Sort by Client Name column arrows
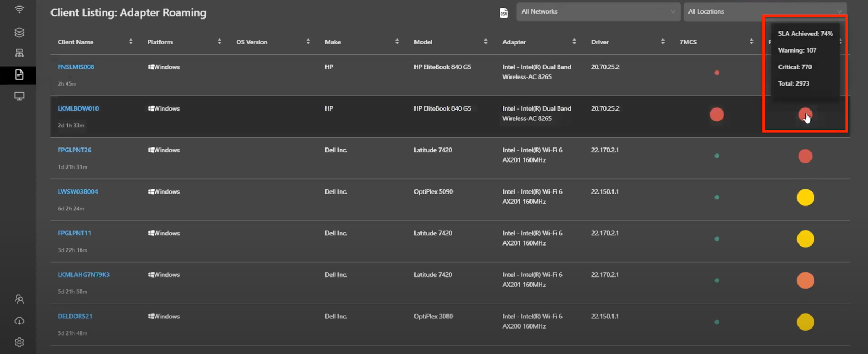 click(x=131, y=42)
